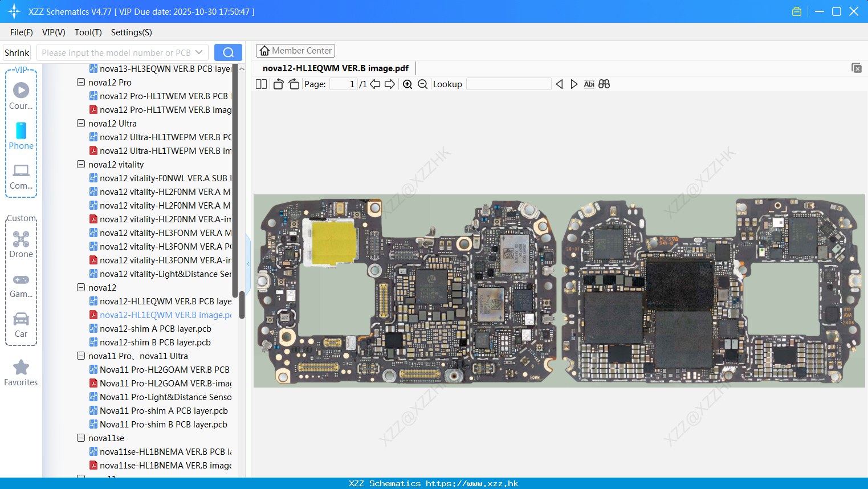Click the blue search button
The height and width of the screenshot is (489, 868).
[228, 52]
